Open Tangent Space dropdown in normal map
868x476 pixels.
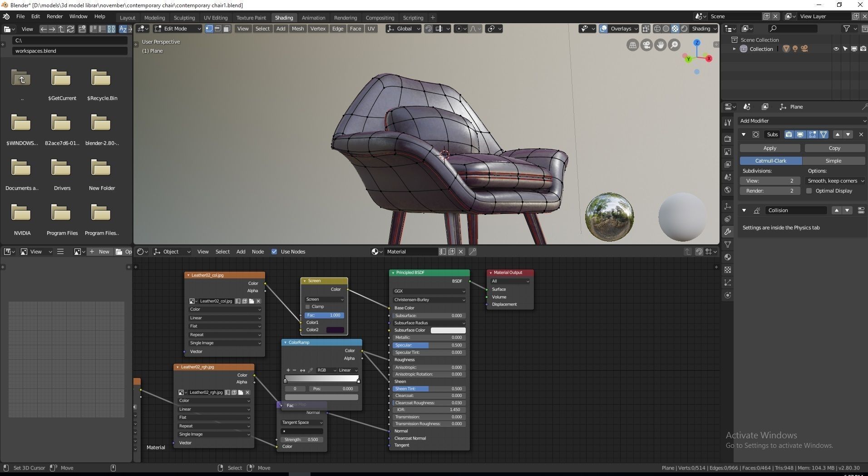pyautogui.click(x=302, y=422)
